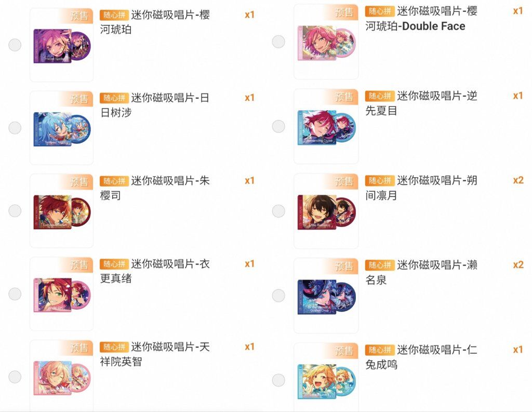Open the 迷你磁吸唱片-朱樱司 product title
The width and height of the screenshot is (532, 412).
point(154,188)
